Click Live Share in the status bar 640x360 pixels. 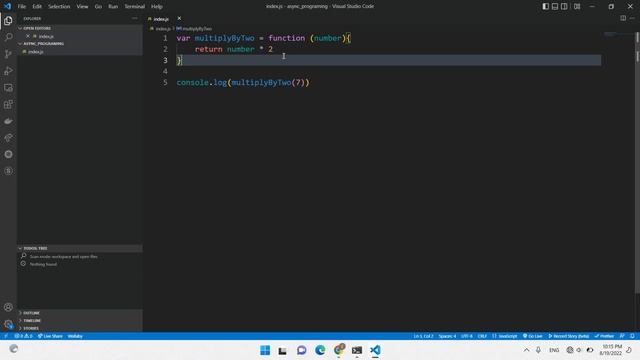(50, 336)
